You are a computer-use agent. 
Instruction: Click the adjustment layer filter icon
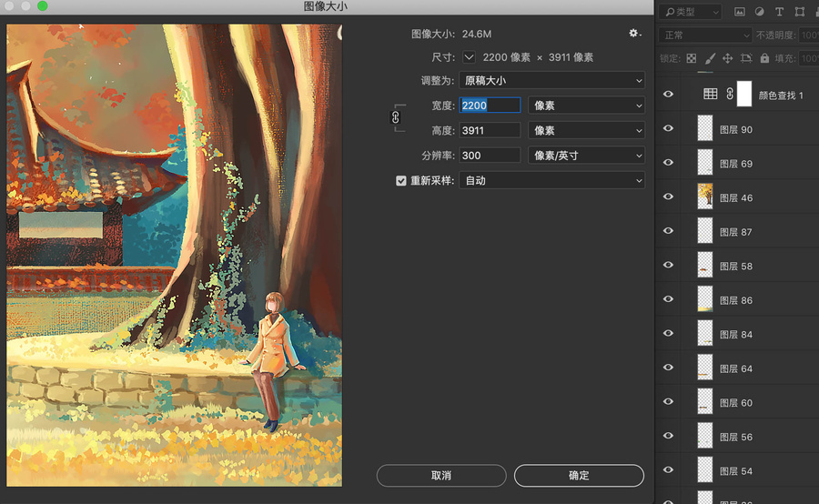coord(760,12)
